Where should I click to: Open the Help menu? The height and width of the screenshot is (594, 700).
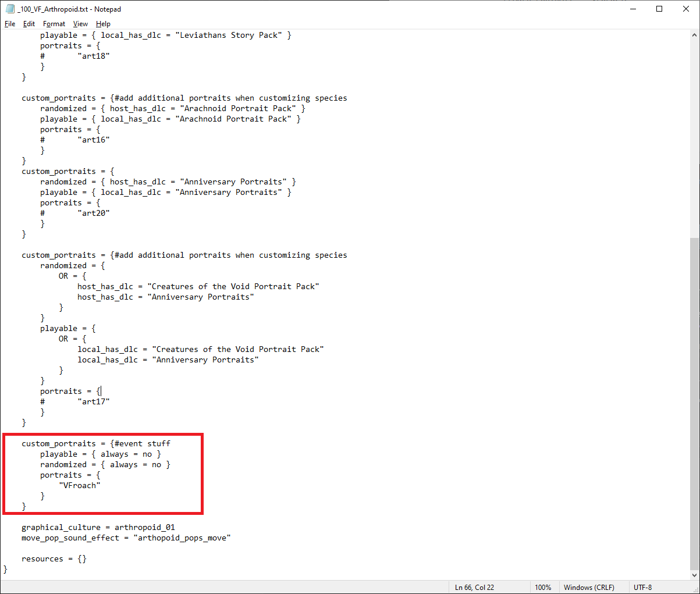click(x=103, y=24)
